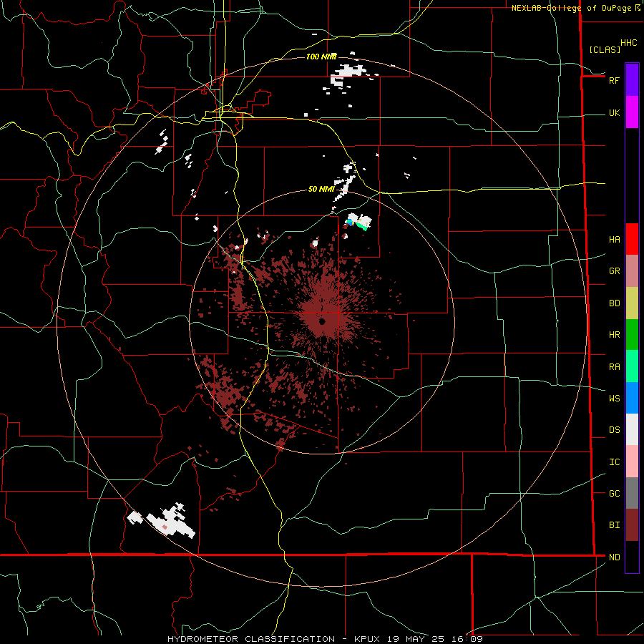Click the 'HA' legend label
Image resolution: width=644 pixels, height=644 pixels.
614,239
